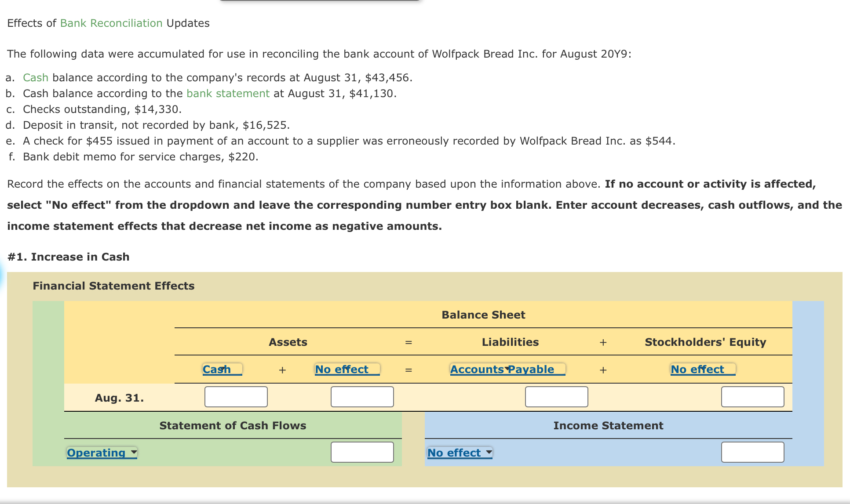This screenshot has height=504, width=850.
Task: Open the Operating dropdown in Statement of Cash Flows
Action: [x=102, y=453]
